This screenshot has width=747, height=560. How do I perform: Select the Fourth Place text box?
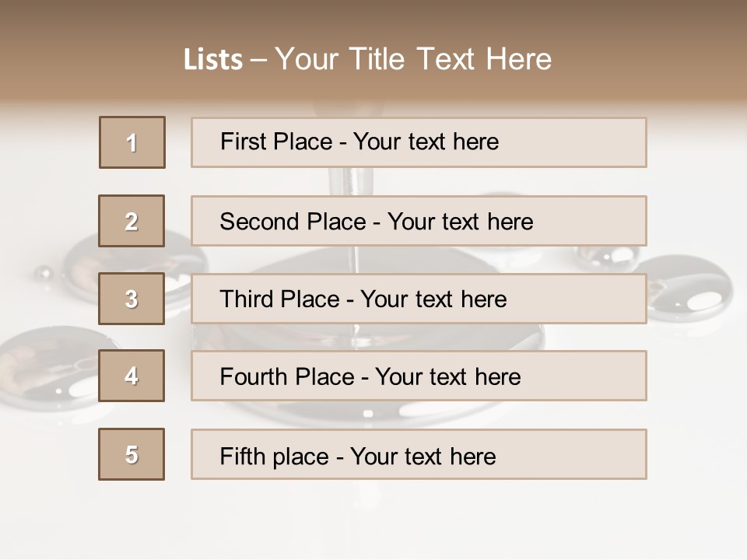click(419, 376)
